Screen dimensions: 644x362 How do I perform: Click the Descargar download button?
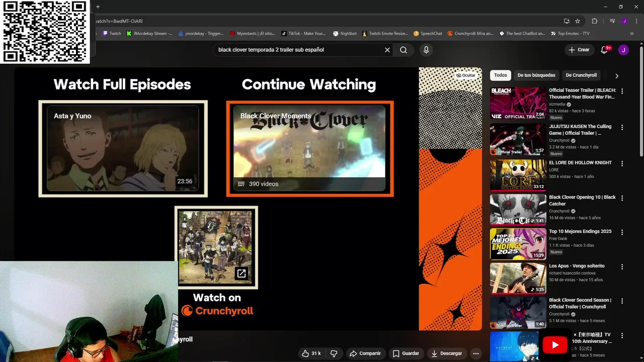[447, 353]
